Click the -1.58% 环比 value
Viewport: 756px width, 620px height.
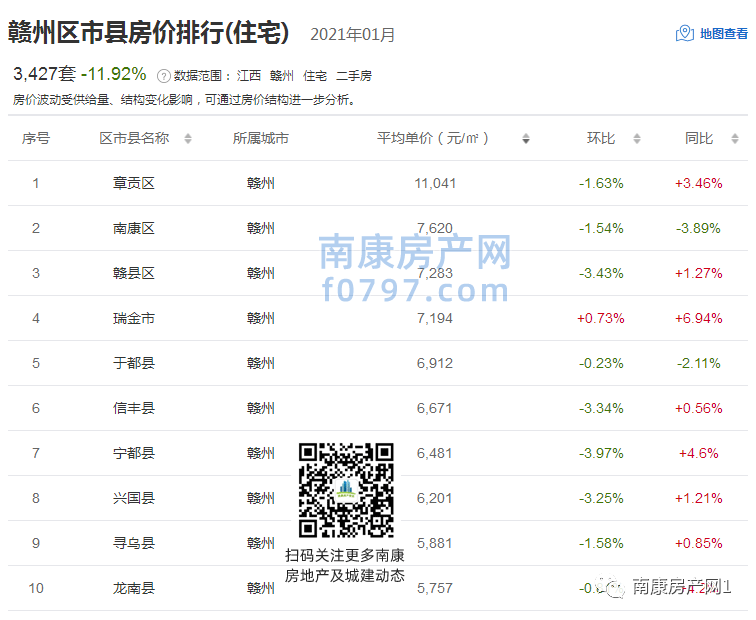[601, 543]
